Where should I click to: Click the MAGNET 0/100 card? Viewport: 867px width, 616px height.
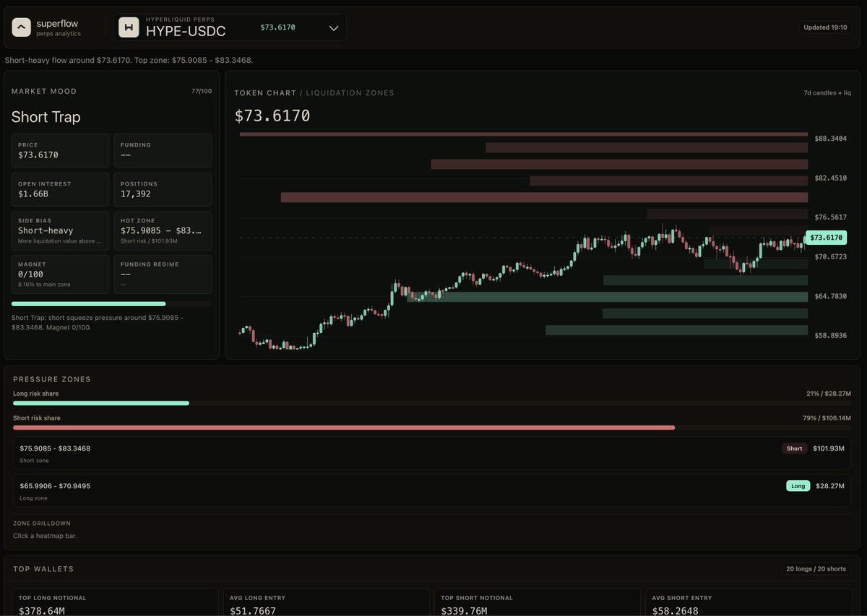(x=60, y=274)
